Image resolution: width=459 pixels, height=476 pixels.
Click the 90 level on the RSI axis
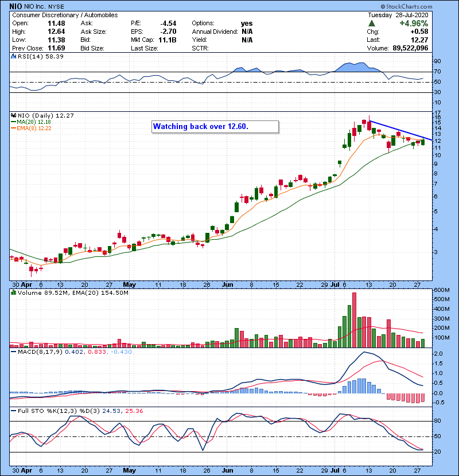[x=437, y=61]
